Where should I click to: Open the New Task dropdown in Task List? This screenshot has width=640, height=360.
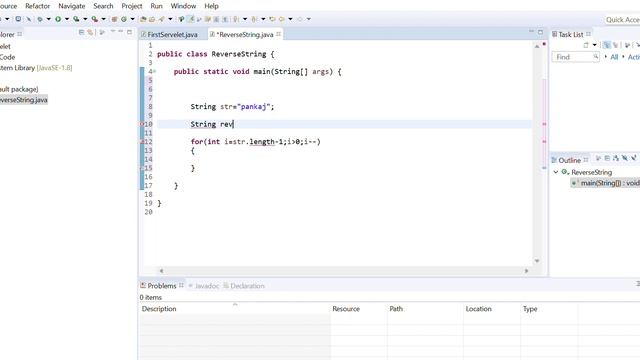[x=594, y=45]
